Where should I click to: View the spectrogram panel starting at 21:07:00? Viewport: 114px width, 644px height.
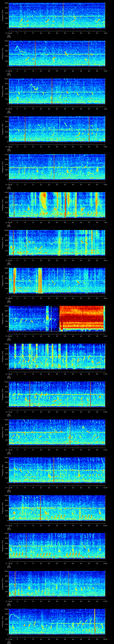(x=57, y=243)
